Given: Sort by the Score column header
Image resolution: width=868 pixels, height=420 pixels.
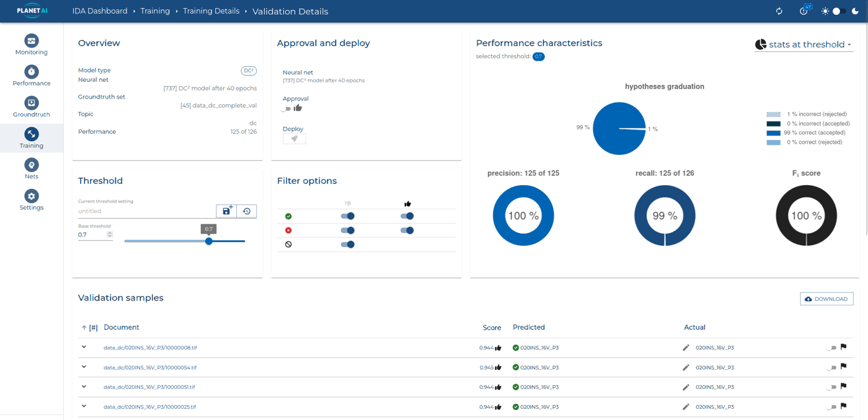Looking at the screenshot, I should pos(492,328).
